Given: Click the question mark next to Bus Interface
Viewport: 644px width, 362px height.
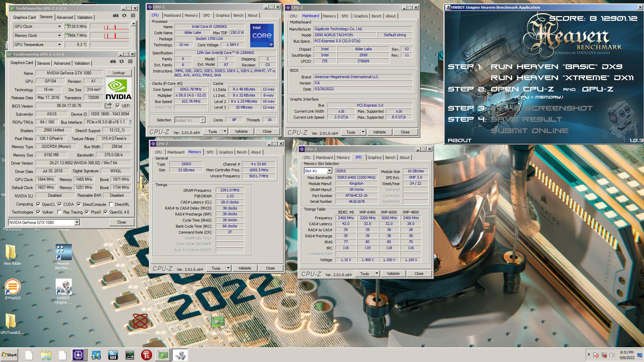Looking at the screenshot, I should (130, 122).
